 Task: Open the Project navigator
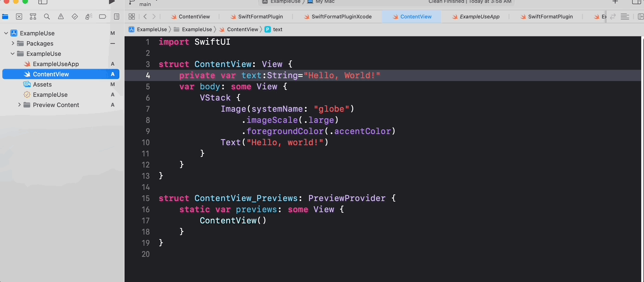pos(5,16)
